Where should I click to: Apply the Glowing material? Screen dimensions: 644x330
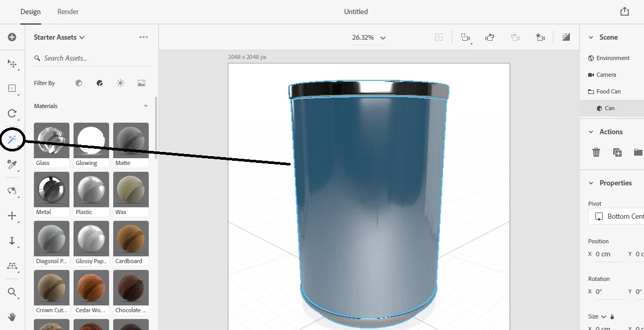click(91, 145)
